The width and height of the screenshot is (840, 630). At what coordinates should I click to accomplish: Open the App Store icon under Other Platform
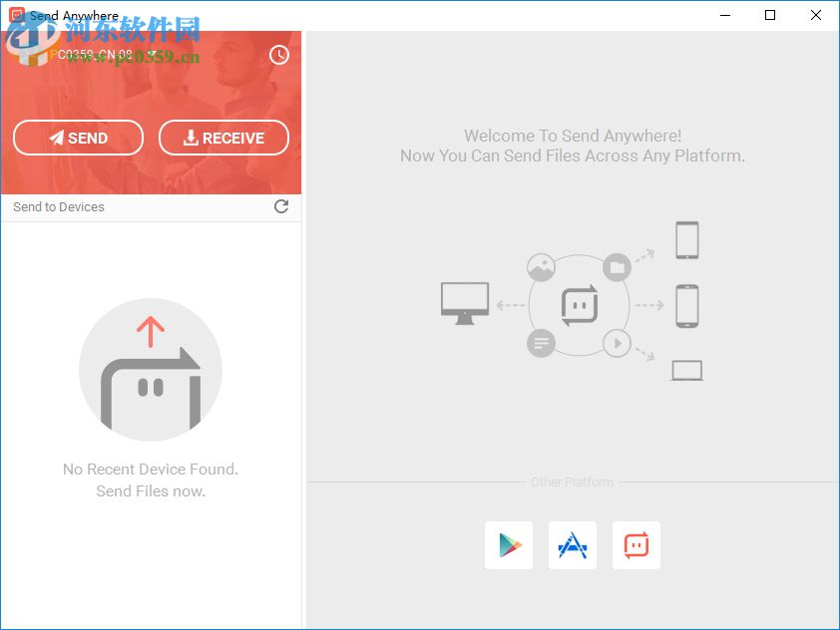coord(572,545)
